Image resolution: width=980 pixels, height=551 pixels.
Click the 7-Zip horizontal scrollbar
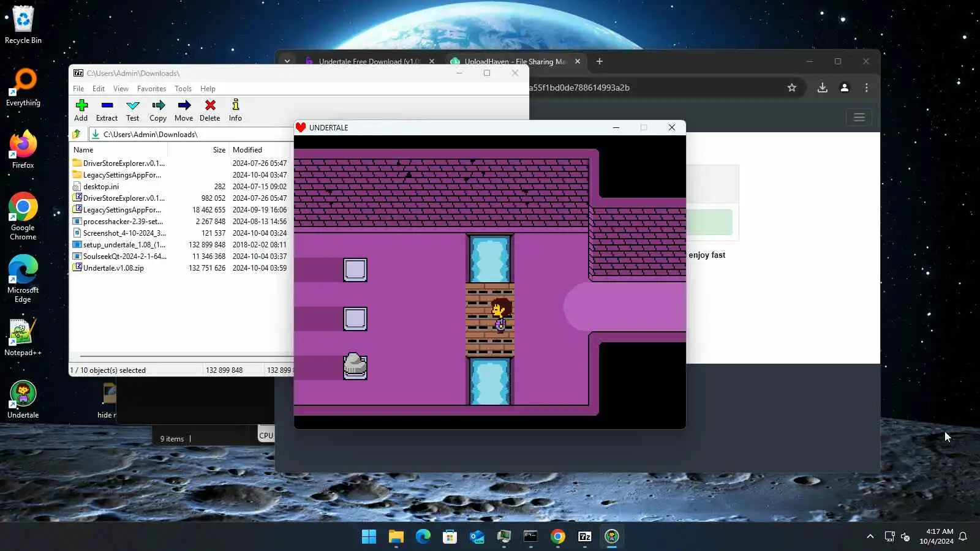click(186, 356)
